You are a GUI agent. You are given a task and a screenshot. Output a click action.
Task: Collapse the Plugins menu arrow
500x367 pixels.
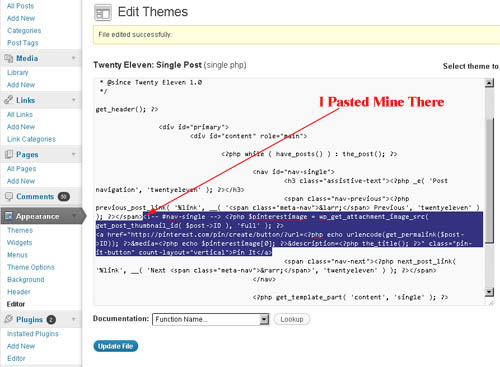pyautogui.click(x=74, y=319)
